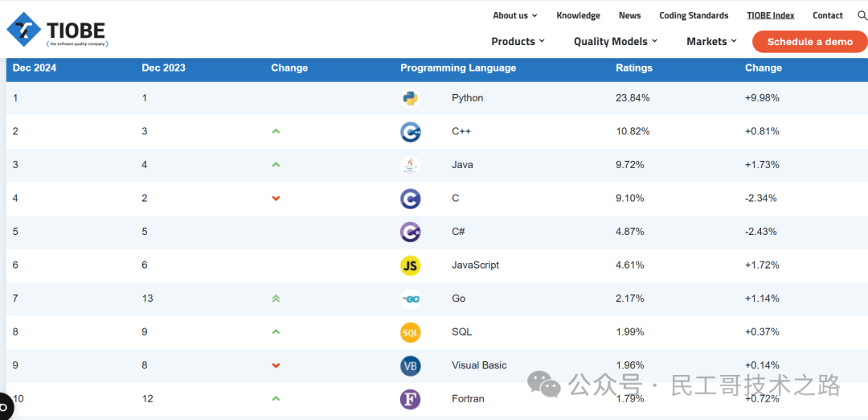Viewport: 868px width, 420px height.
Task: Expand the About us dropdown
Action: coord(515,15)
